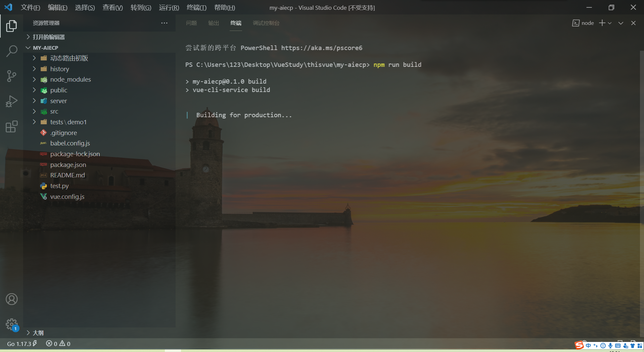The width and height of the screenshot is (644, 352).
Task: Open the https://aka.ms/pscore6 link in terminal
Action: tap(322, 48)
